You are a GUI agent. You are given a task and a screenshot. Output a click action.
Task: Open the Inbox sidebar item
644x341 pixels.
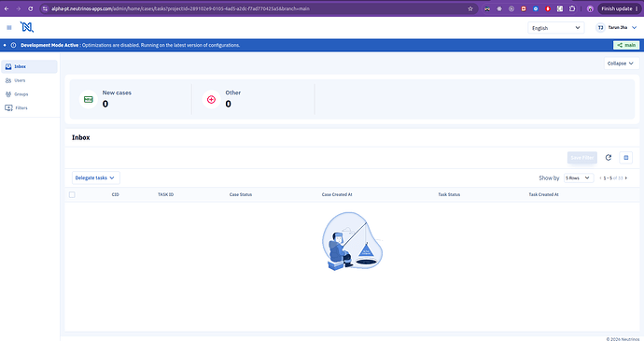point(29,66)
